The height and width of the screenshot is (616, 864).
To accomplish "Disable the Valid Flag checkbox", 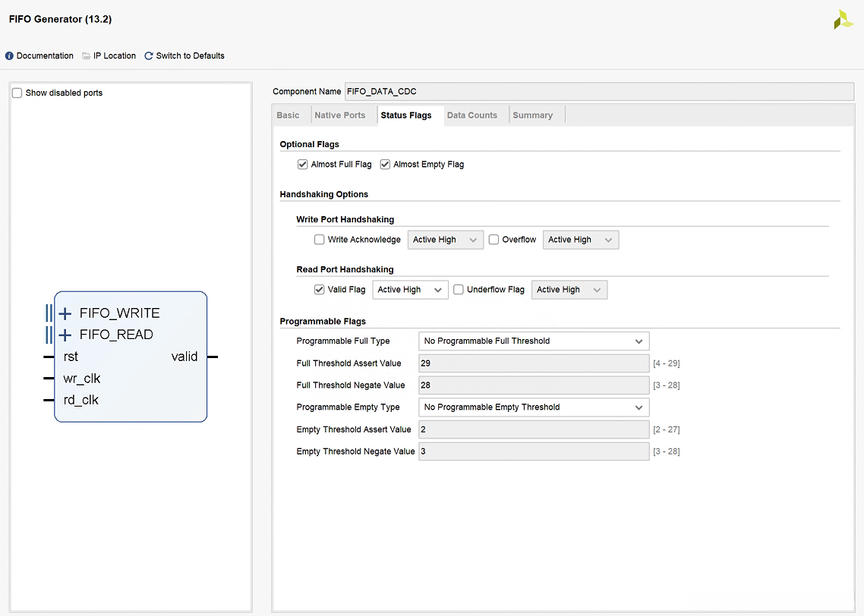I will [320, 290].
